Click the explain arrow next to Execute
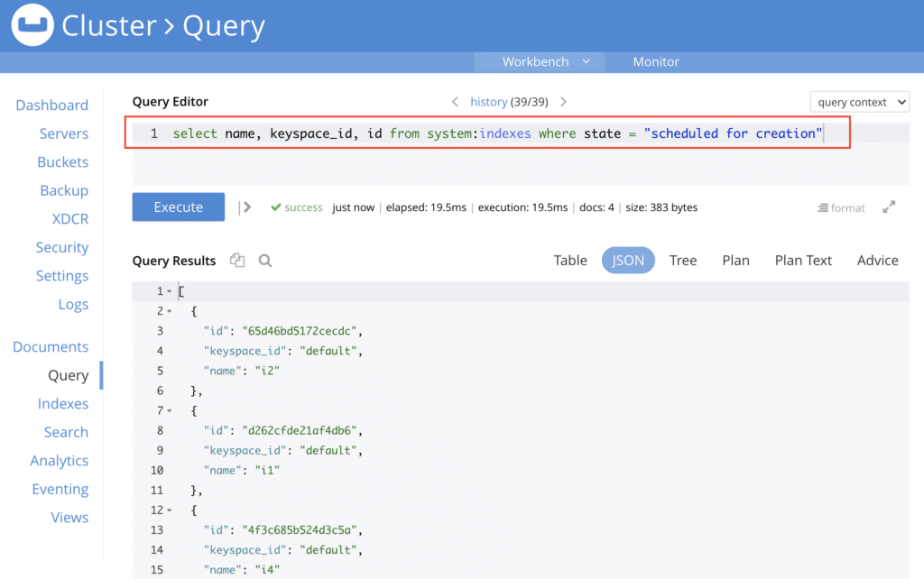This screenshot has width=924, height=579. tap(245, 207)
